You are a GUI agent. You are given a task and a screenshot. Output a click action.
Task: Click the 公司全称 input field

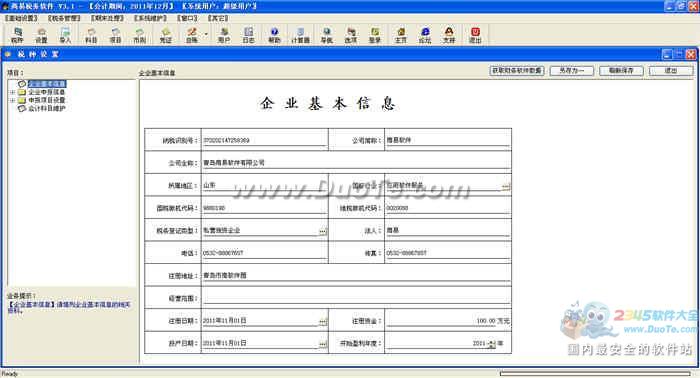coord(356,163)
